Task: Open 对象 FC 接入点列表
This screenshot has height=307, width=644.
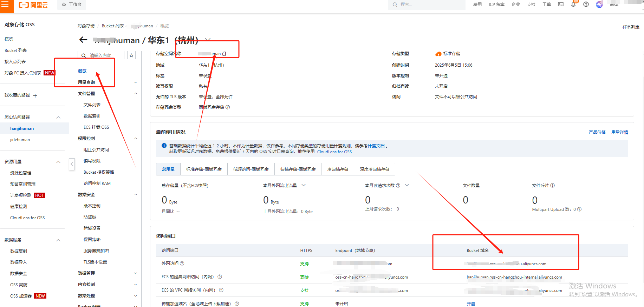Action: [x=23, y=73]
